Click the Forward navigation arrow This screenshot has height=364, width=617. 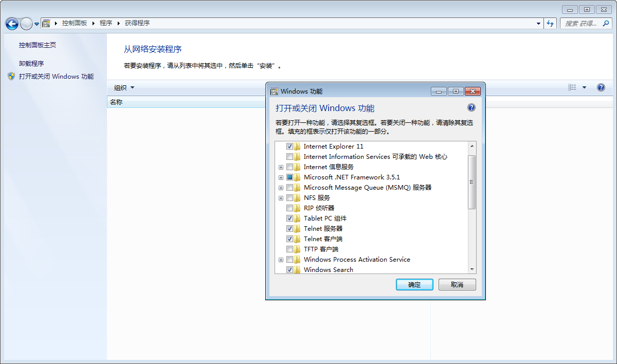(x=26, y=24)
